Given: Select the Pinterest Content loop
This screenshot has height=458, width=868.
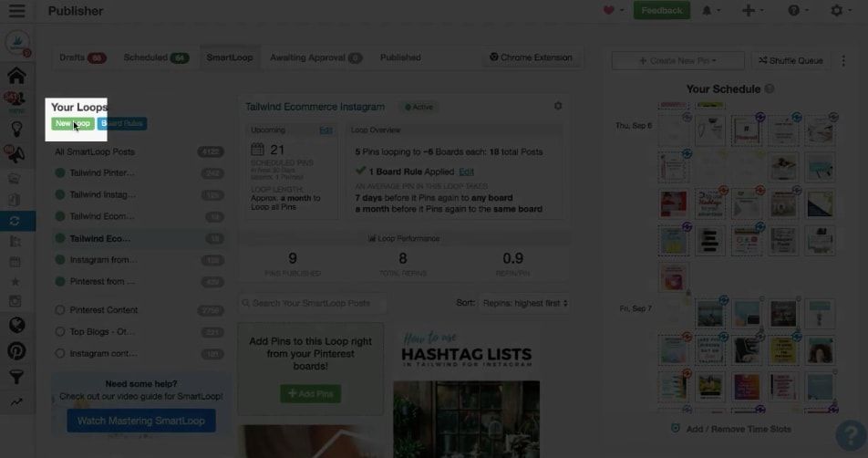Looking at the screenshot, I should click(139, 310).
